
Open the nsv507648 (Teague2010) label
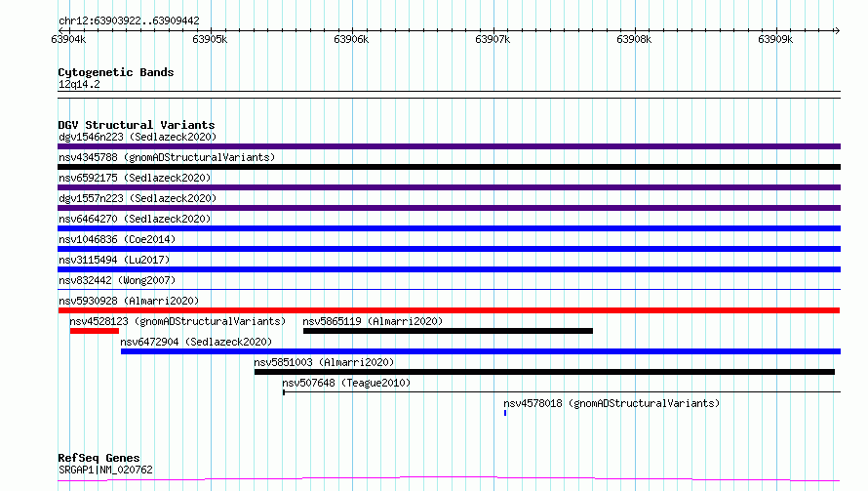tap(346, 383)
